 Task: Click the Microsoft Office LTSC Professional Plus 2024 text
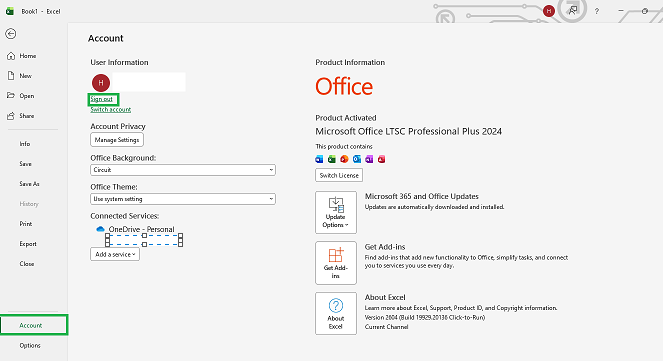click(x=408, y=131)
